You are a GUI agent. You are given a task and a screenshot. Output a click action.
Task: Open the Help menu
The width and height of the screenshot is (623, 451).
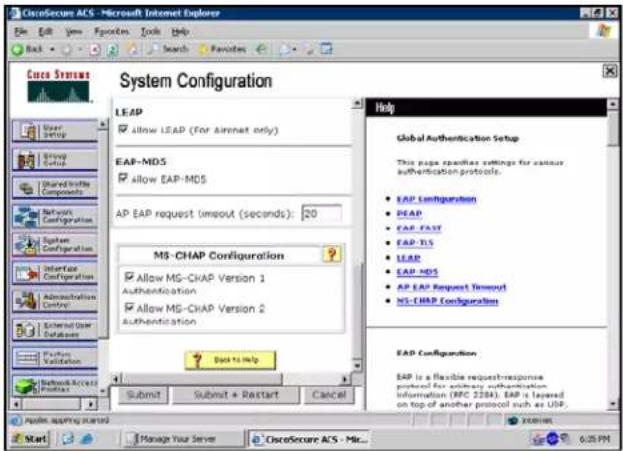coord(180,31)
